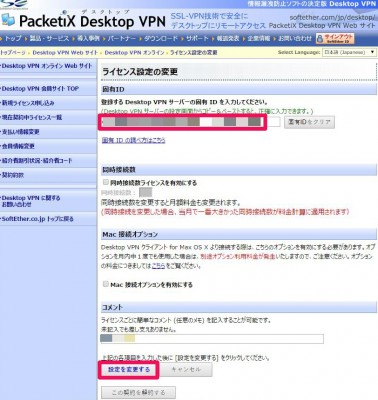Open the サポート menu item
378x400 pixels.
(x=197, y=39)
